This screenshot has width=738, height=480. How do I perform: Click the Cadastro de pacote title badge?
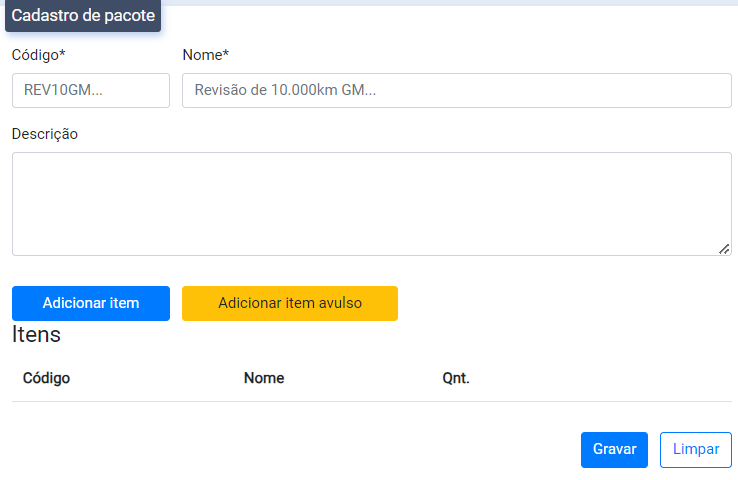coord(83,17)
